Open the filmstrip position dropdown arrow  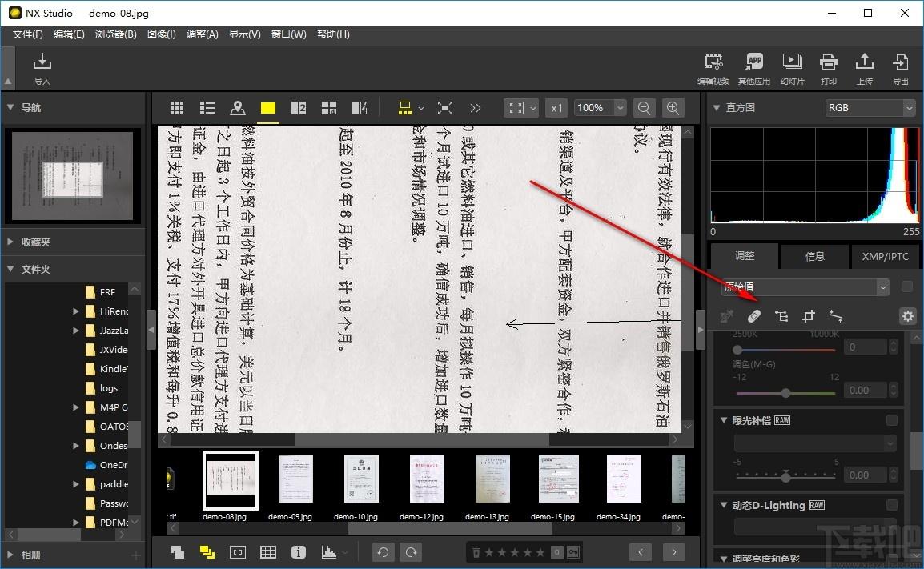(420, 108)
